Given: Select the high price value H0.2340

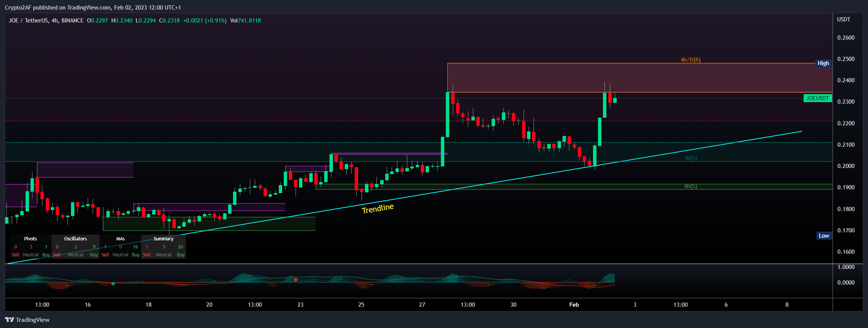Looking at the screenshot, I should point(122,21).
